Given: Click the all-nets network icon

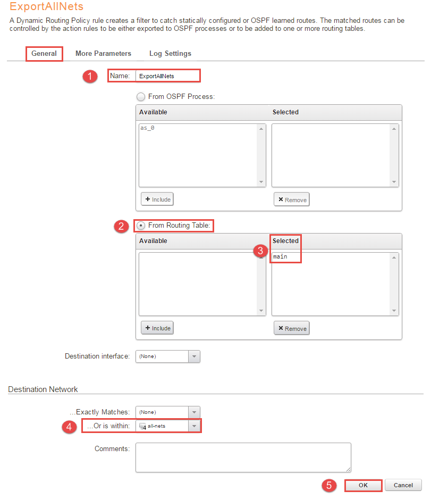Looking at the screenshot, I should coord(142,426).
